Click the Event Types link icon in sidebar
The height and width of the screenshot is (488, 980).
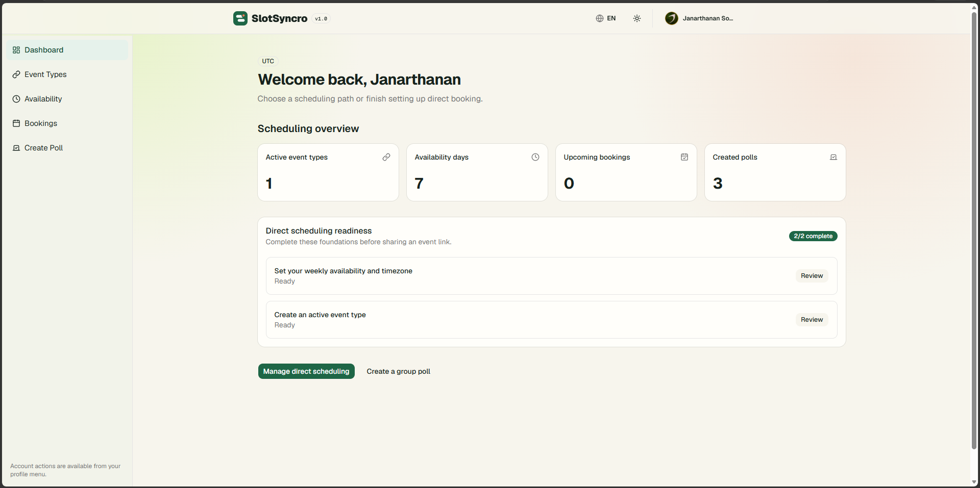point(16,74)
